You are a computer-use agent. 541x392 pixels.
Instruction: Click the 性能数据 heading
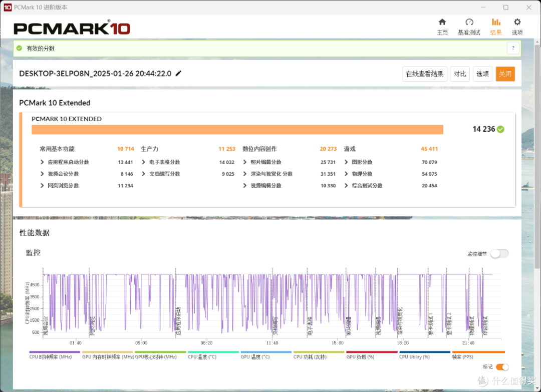[35, 233]
